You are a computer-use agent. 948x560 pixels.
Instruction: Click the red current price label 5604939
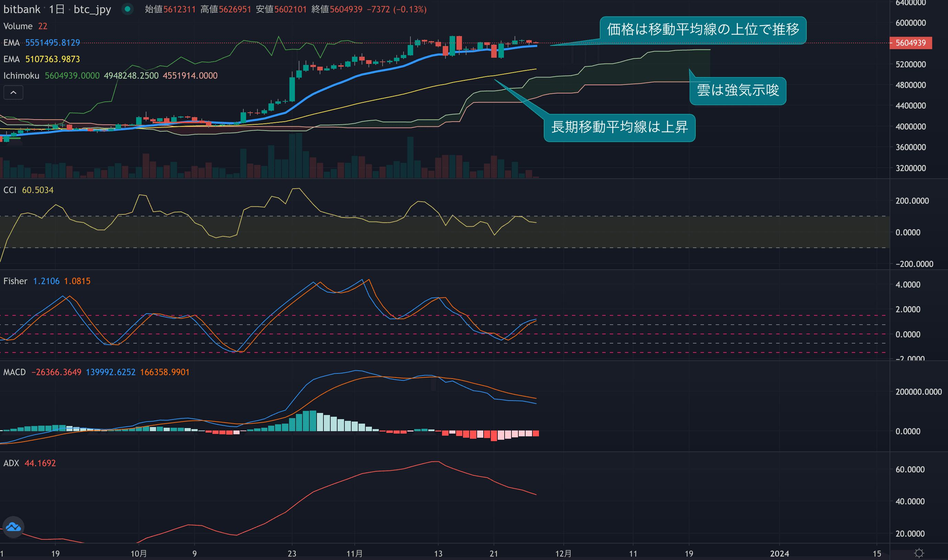click(x=910, y=43)
